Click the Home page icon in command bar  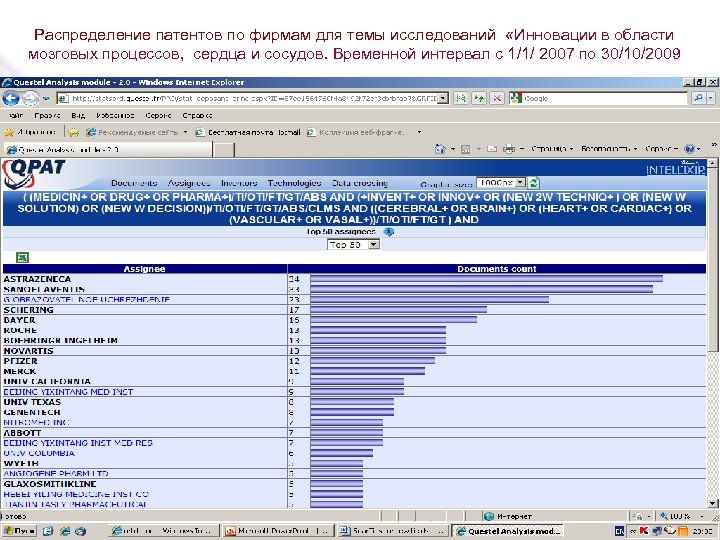[x=440, y=149]
